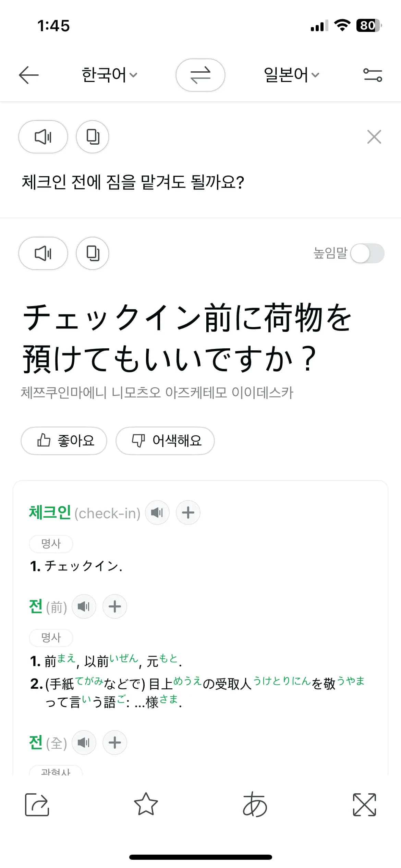Open the 한국어 source language dropdown

(109, 74)
